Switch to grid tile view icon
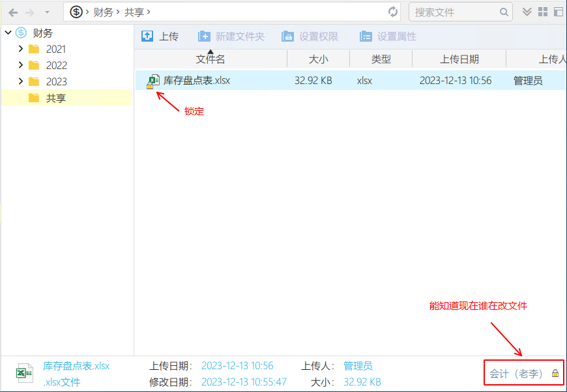Viewport: 567px width, 392px height. [543, 12]
